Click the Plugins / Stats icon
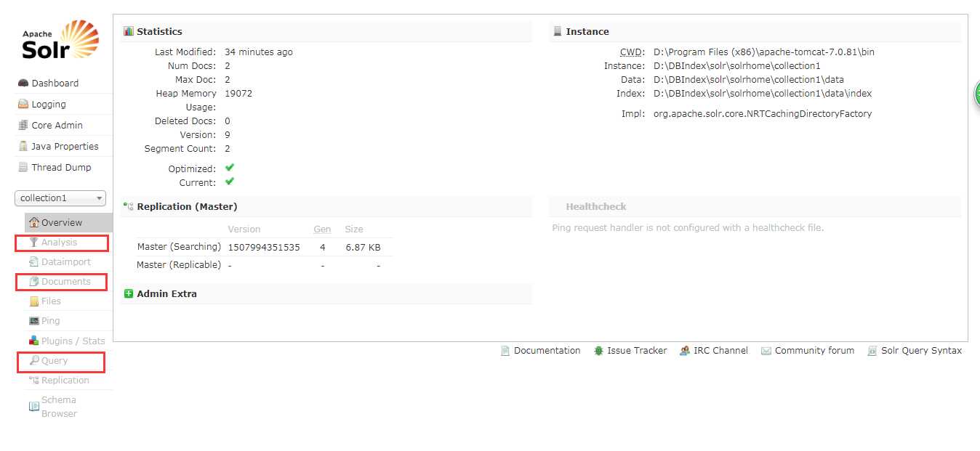Screen dimensions: 980x451 (34, 341)
